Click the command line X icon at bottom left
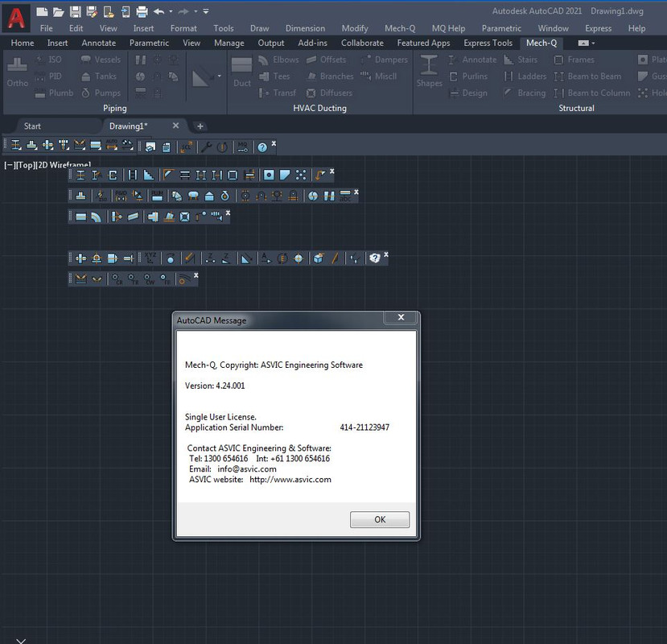The image size is (667, 644). click(21, 641)
